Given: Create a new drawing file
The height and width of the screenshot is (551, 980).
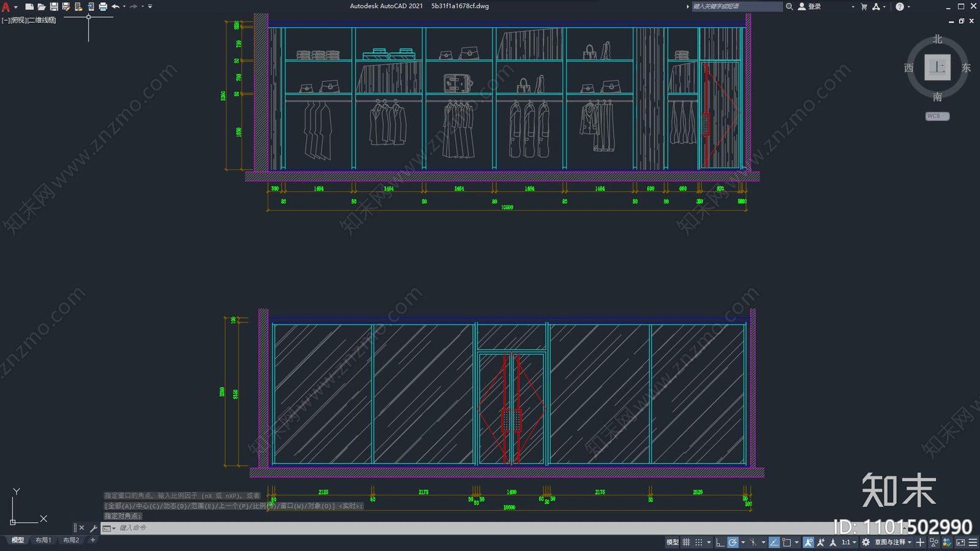Looking at the screenshot, I should pyautogui.click(x=29, y=6).
